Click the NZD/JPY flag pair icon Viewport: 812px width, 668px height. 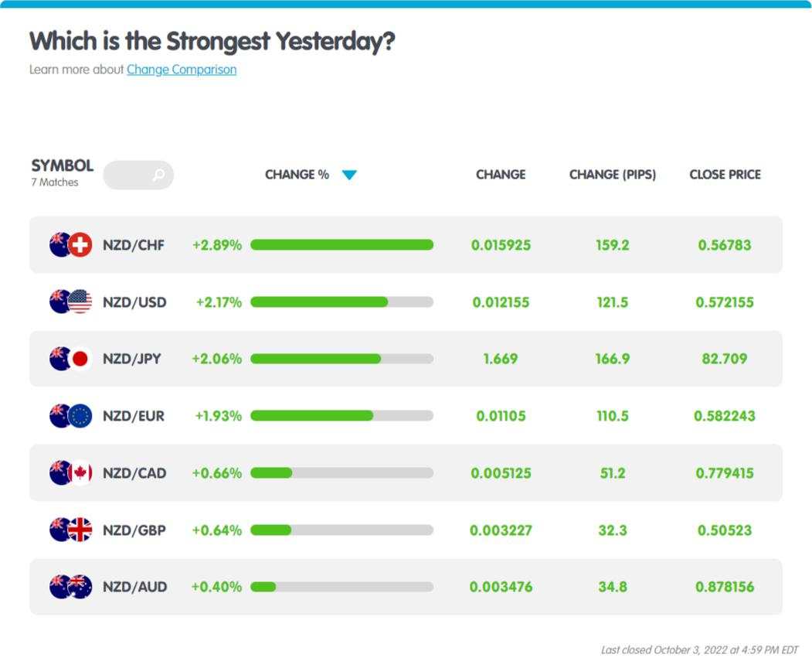71,359
